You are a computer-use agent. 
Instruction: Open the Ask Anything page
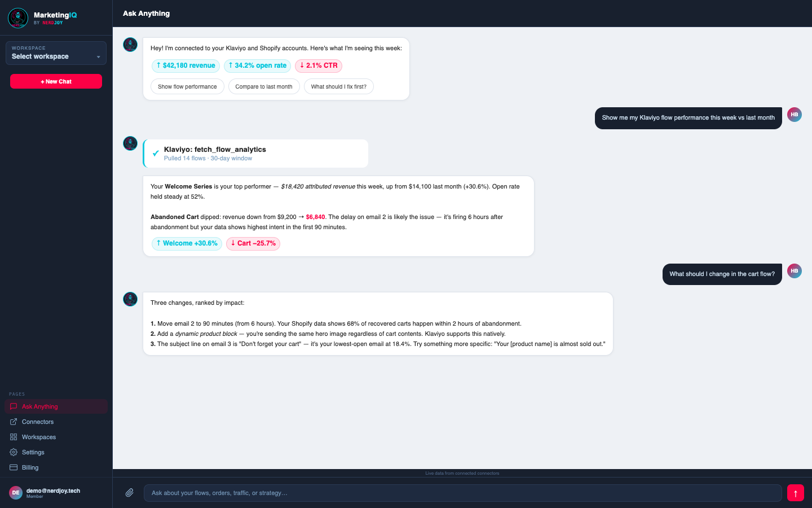click(x=56, y=406)
